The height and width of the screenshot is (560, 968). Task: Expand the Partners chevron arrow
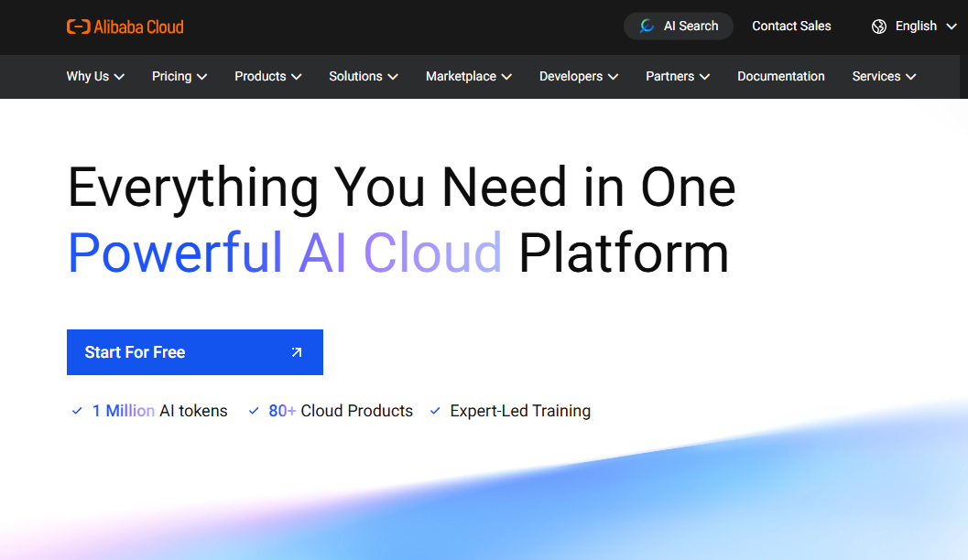pos(704,77)
